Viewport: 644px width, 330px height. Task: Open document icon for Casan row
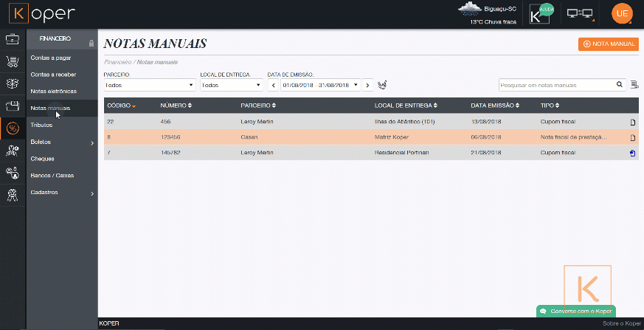[x=632, y=138]
